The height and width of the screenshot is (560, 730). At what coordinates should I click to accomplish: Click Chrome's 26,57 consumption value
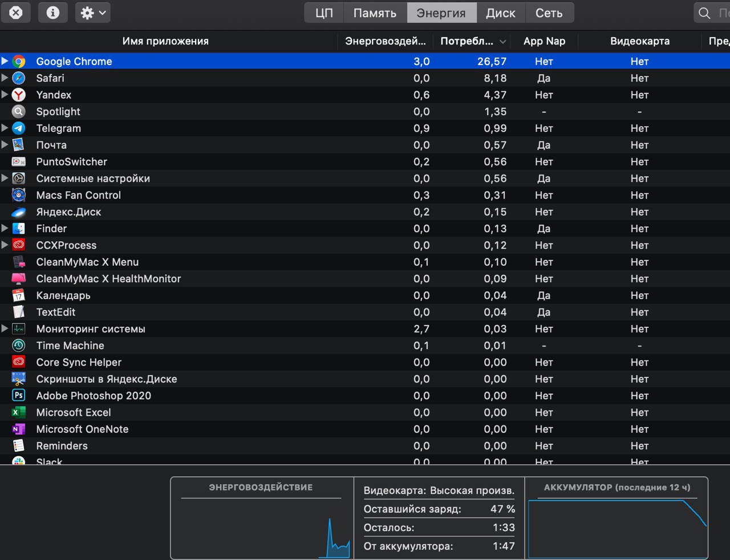coord(492,62)
